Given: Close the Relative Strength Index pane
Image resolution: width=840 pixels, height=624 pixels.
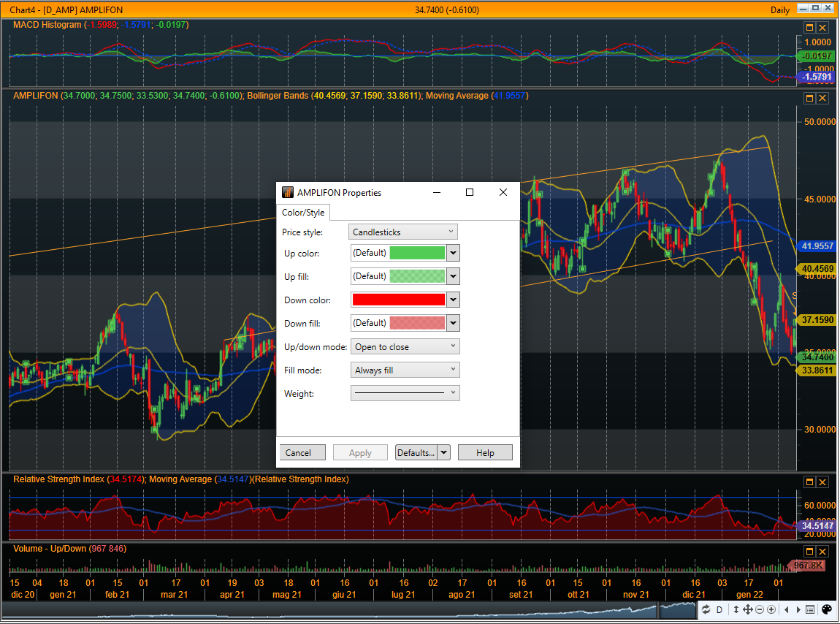Looking at the screenshot, I should 822,482.
